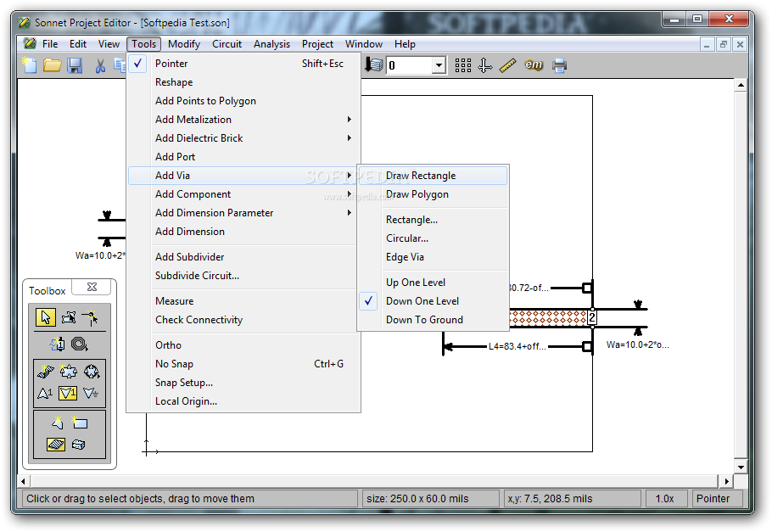Select the Pointer arrow tool in Toolbox
The height and width of the screenshot is (532, 772).
click(x=46, y=317)
